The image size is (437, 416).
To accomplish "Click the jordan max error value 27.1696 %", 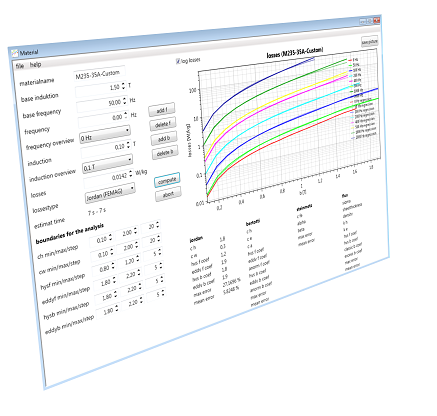I will tap(231, 283).
